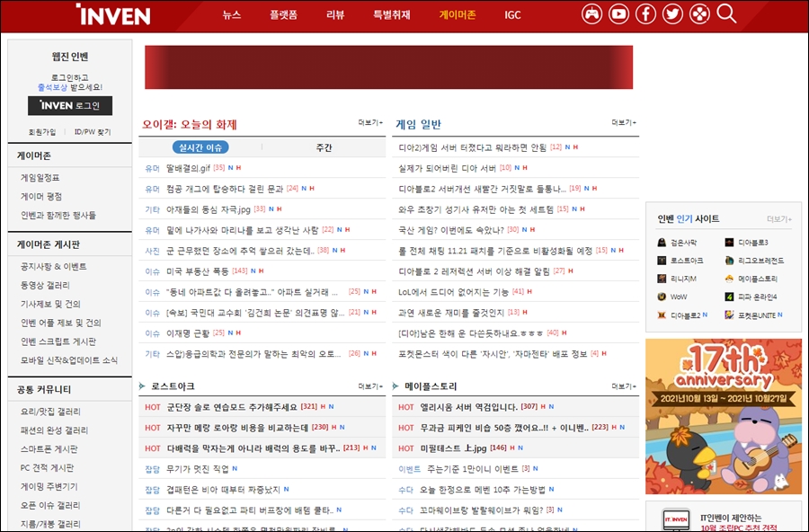Screen dimensions: 809x532
Task: Open the 17th anniversary banner
Action: (724, 416)
